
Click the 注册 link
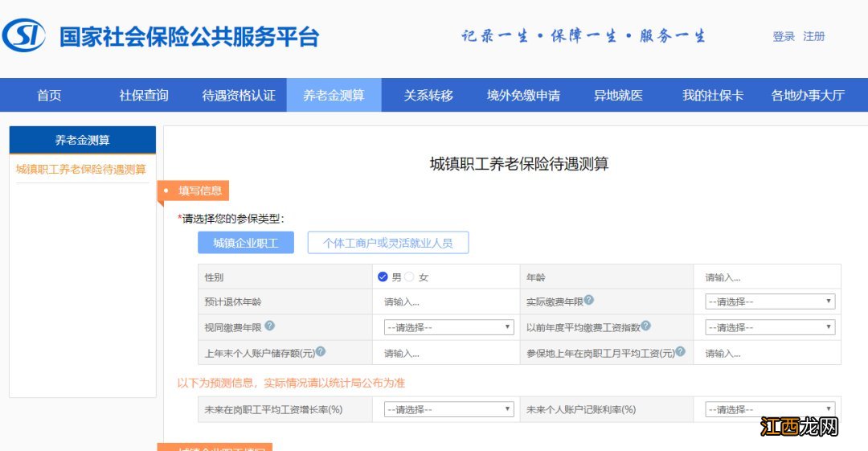tap(814, 36)
